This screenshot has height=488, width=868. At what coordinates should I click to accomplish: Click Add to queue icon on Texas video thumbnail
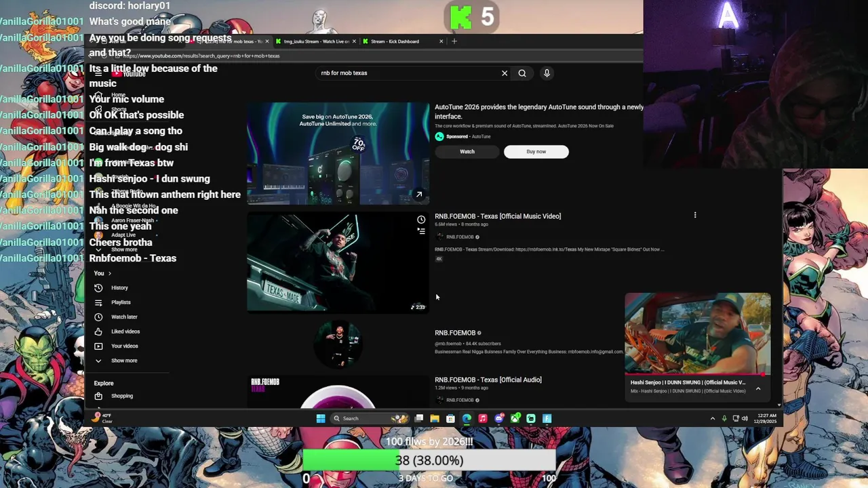(x=421, y=231)
